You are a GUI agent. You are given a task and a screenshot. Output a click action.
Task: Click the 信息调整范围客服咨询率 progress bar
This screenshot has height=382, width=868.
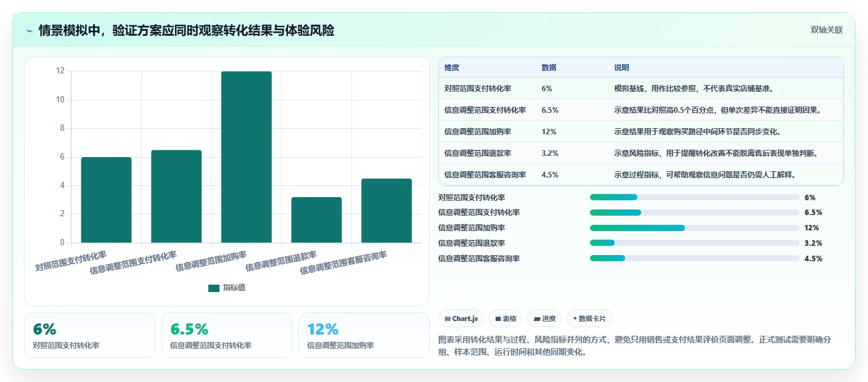click(695, 258)
